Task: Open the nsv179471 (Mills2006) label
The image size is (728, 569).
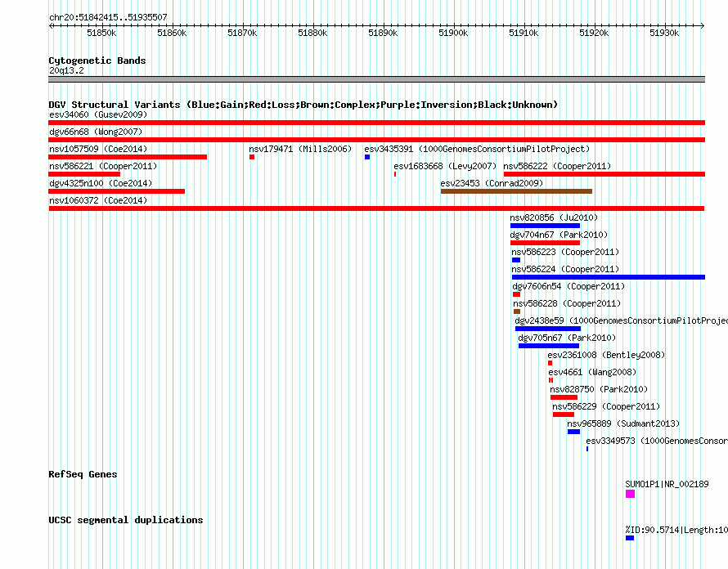Action: click(300, 149)
